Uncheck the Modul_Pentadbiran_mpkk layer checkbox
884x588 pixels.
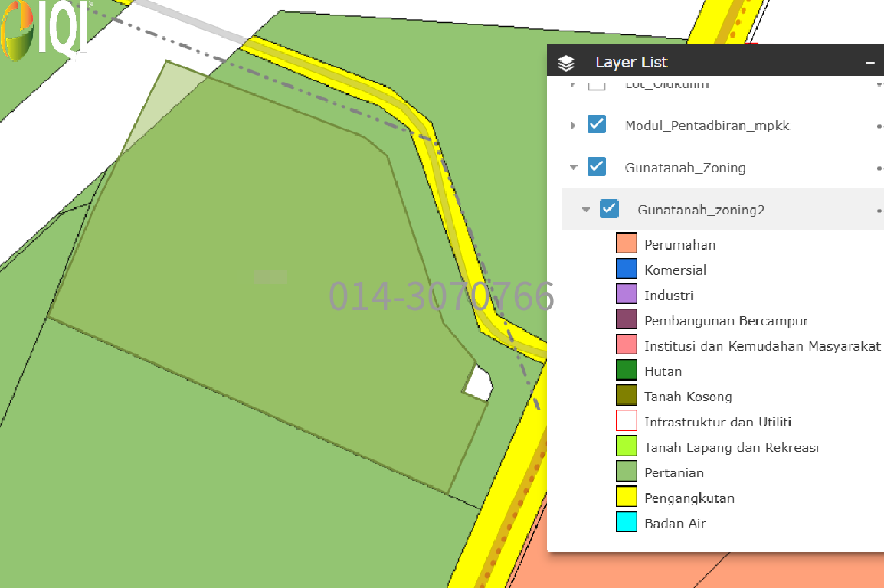(597, 125)
